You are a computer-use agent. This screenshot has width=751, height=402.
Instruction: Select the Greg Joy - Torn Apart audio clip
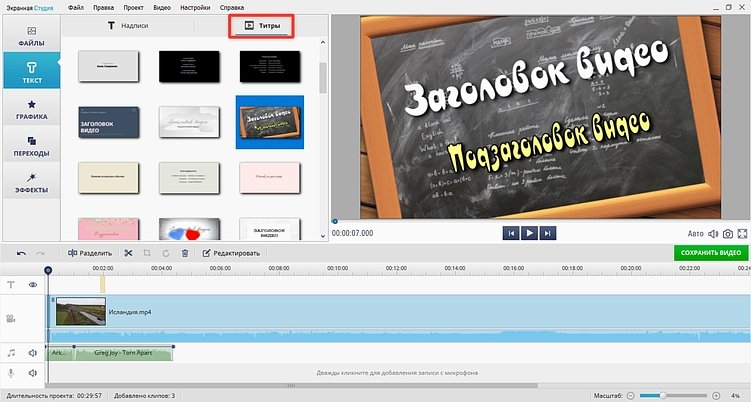(124, 353)
